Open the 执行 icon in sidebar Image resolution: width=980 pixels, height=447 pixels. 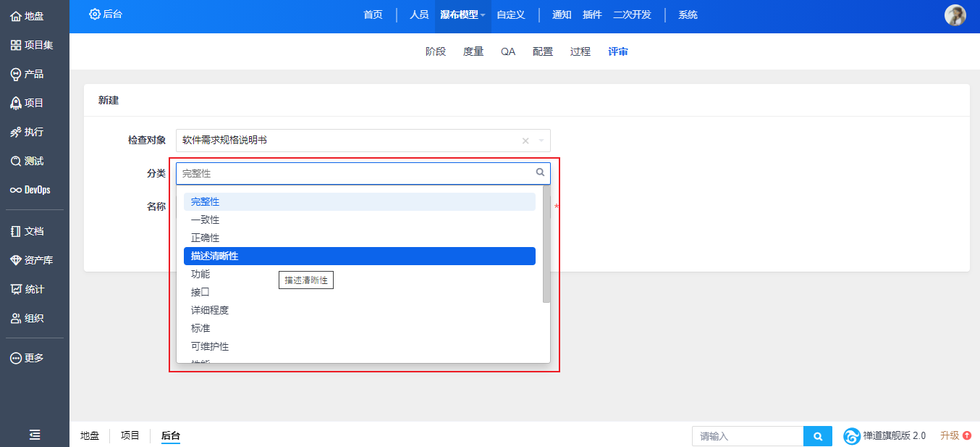[x=16, y=132]
